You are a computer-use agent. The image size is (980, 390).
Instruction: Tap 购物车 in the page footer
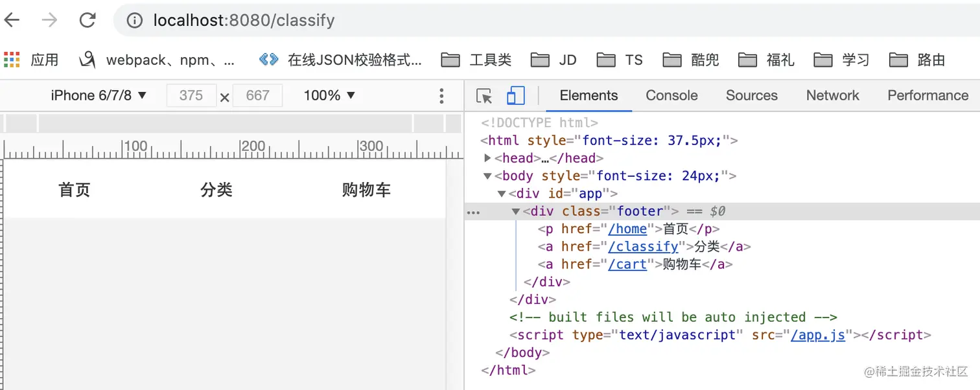coord(367,190)
